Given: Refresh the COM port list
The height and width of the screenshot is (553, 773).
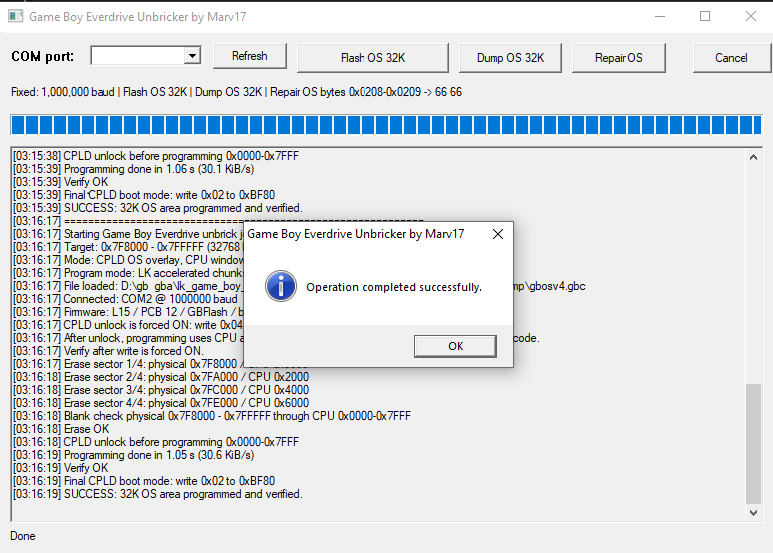Looking at the screenshot, I should pos(249,56).
